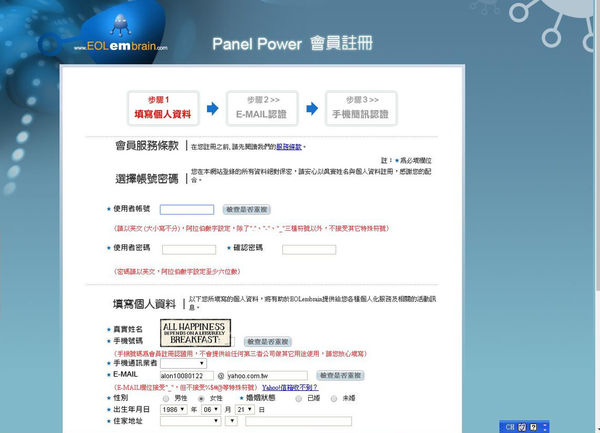Click the language bar help icon

coord(535,427)
